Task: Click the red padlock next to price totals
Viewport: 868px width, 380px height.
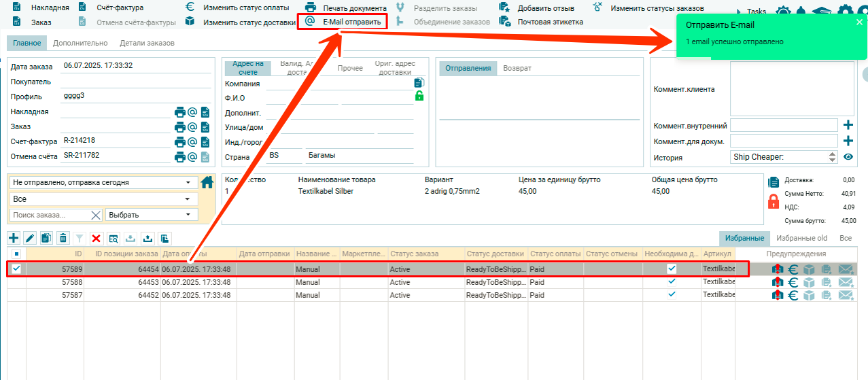Action: pyautogui.click(x=773, y=201)
